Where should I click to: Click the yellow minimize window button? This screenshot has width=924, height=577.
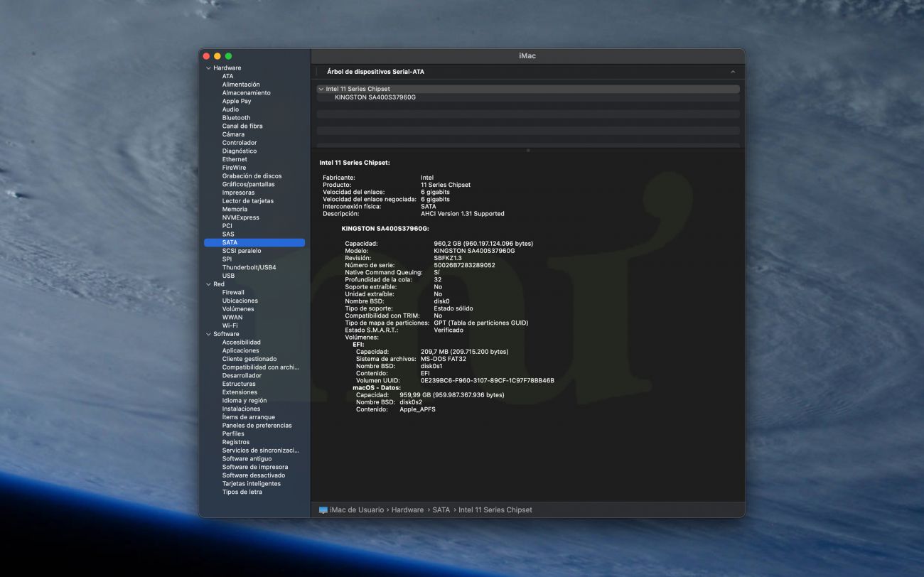pyautogui.click(x=217, y=56)
